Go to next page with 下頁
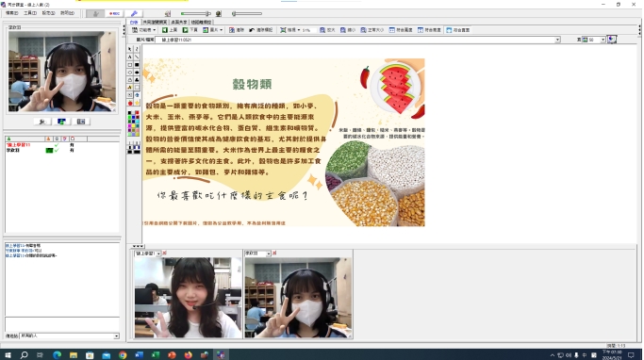This screenshot has height=360, width=644. (x=190, y=30)
